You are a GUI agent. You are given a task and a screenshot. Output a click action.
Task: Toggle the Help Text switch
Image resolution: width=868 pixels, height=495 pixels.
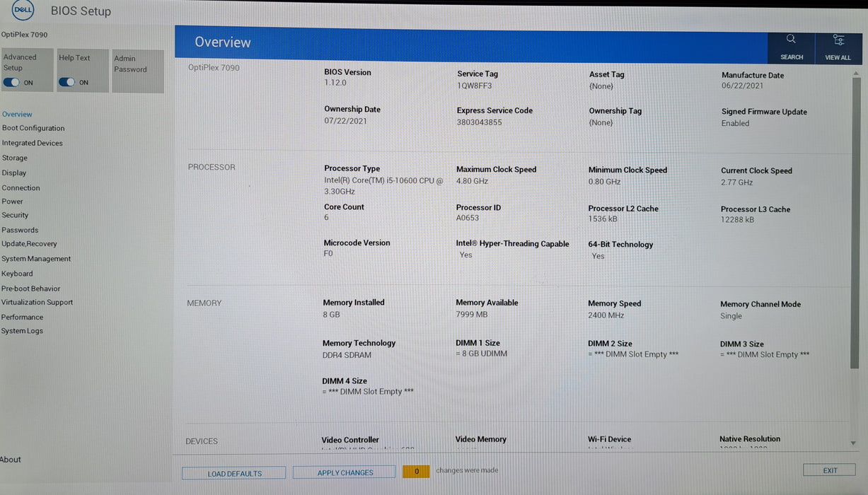pos(66,83)
